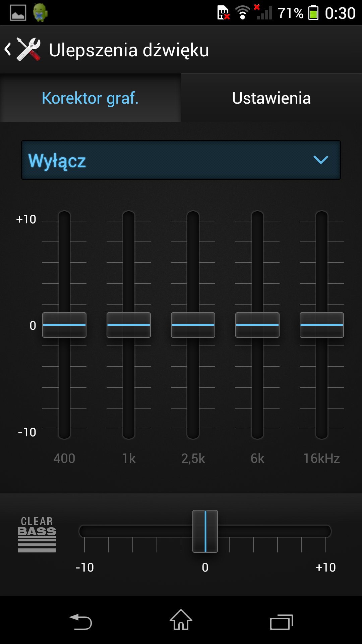The width and height of the screenshot is (362, 644).
Task: Tap the battery icon in status bar
Action: (x=313, y=12)
